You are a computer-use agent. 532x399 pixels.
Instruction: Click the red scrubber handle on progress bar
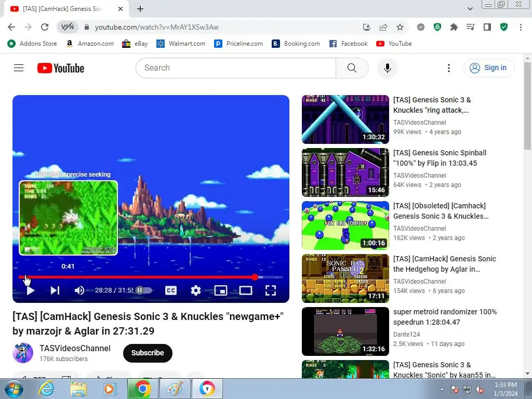(x=255, y=277)
